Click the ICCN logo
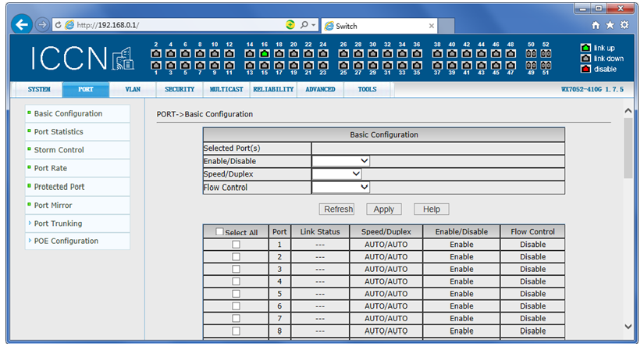The height and width of the screenshot is (347, 644). (x=82, y=58)
